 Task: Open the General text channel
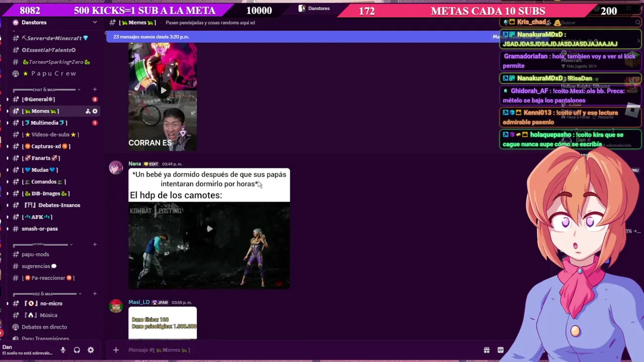pyautogui.click(x=38, y=99)
